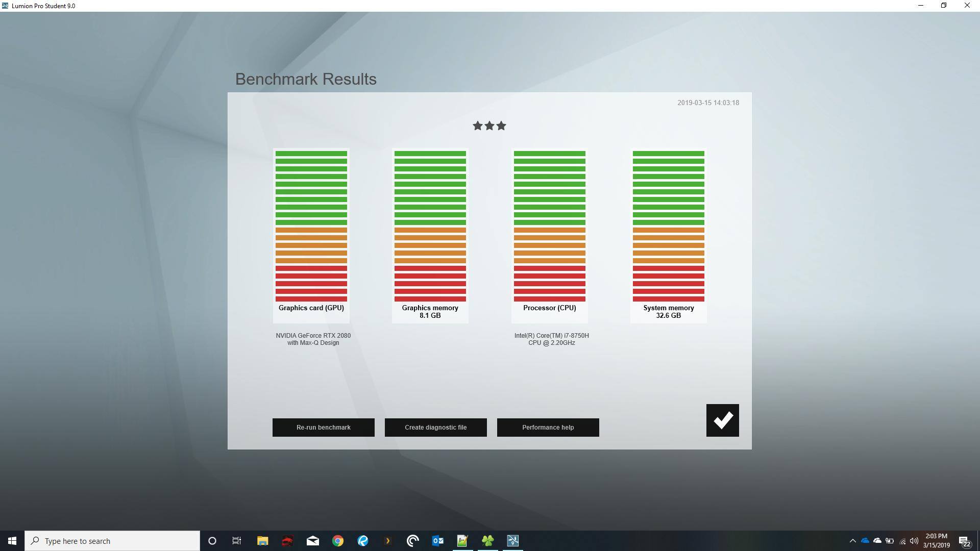Open the Start menu
This screenshot has width=980, height=551.
click(11, 541)
